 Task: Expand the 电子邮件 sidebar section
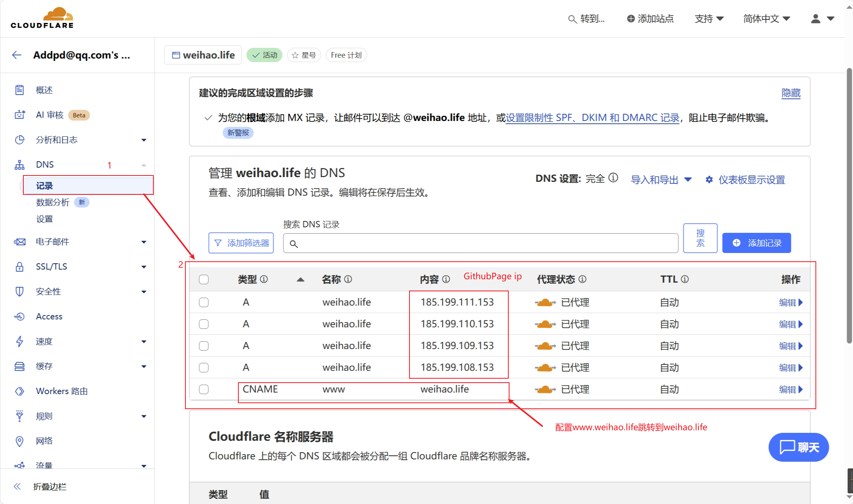(144, 242)
